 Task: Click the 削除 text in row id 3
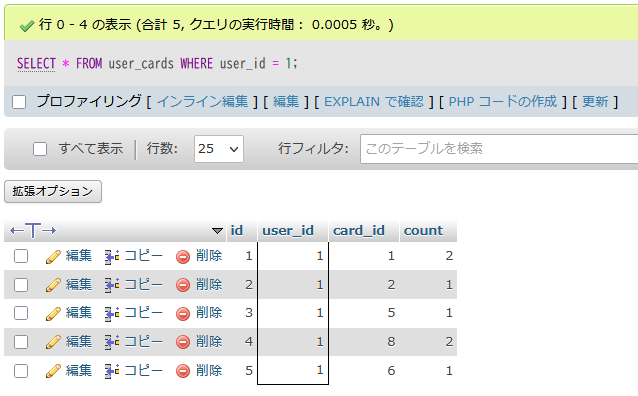pyautogui.click(x=209, y=313)
